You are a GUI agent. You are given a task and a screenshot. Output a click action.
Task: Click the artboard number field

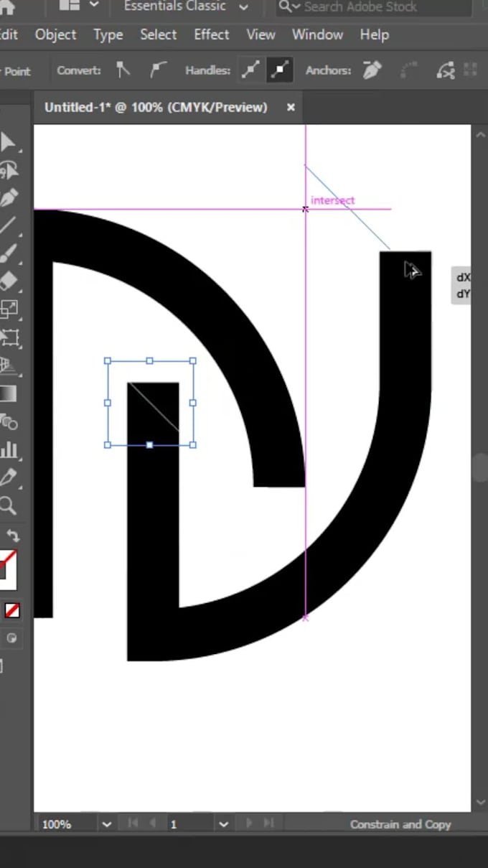[191, 824]
